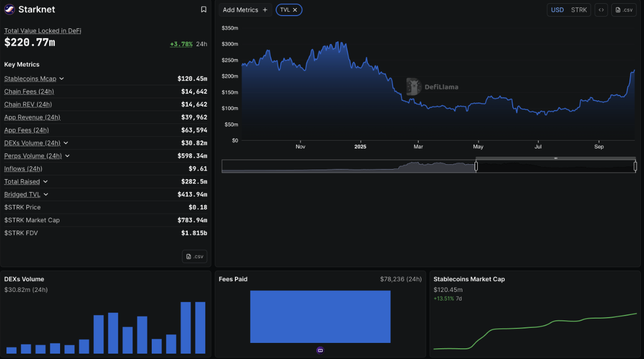The width and height of the screenshot is (644, 359).
Task: Open the embed chart code icon
Action: 601,10
